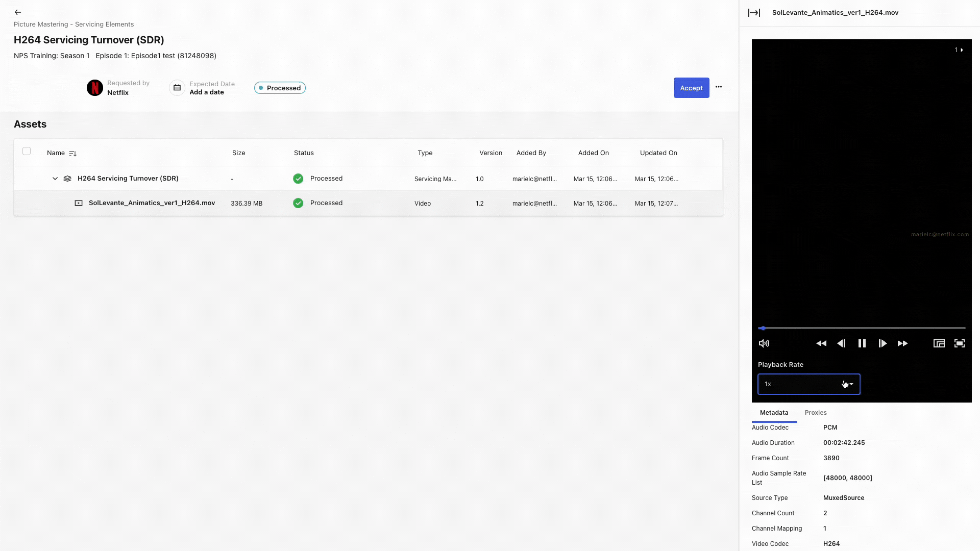Collapse the H264 Servicing Turnover asset row
This screenshot has width=980, height=551.
click(x=55, y=179)
